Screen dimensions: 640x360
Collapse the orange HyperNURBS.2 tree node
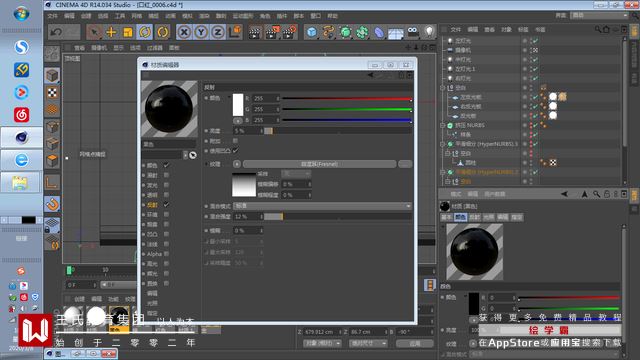(x=443, y=172)
